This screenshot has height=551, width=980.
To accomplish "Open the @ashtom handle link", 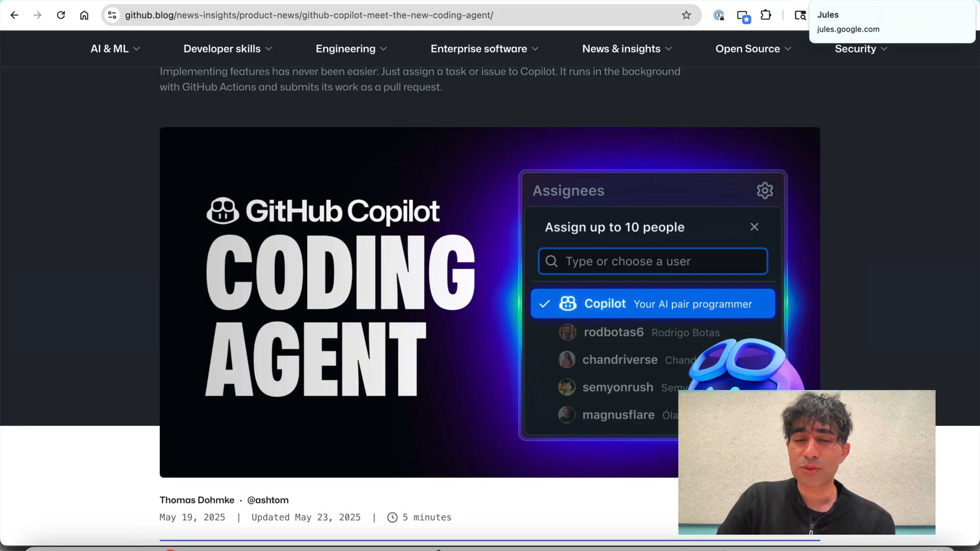I will tap(268, 500).
